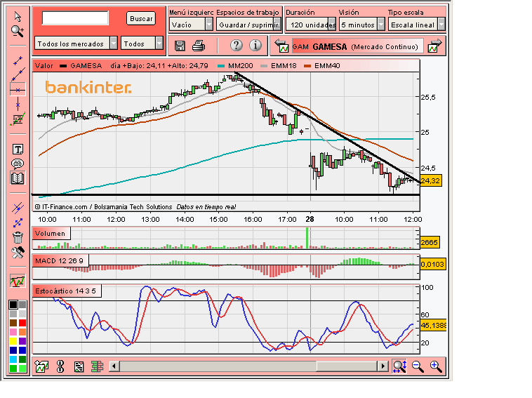The height and width of the screenshot is (398, 532).
Task: Zoom out with the minus magnifier
Action: tap(418, 366)
